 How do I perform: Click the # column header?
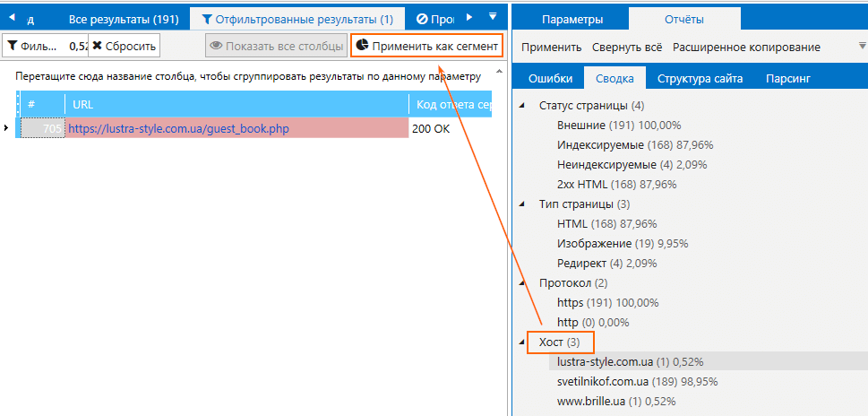coord(43,104)
